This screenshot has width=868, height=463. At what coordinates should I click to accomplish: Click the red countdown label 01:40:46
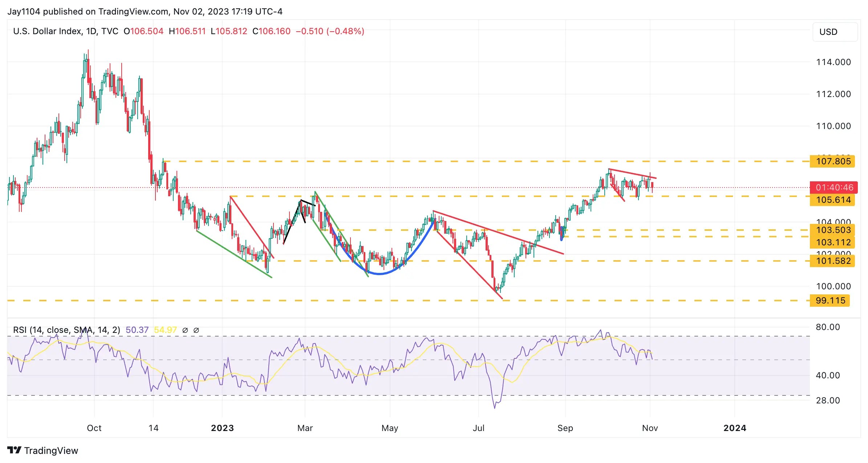pyautogui.click(x=834, y=188)
